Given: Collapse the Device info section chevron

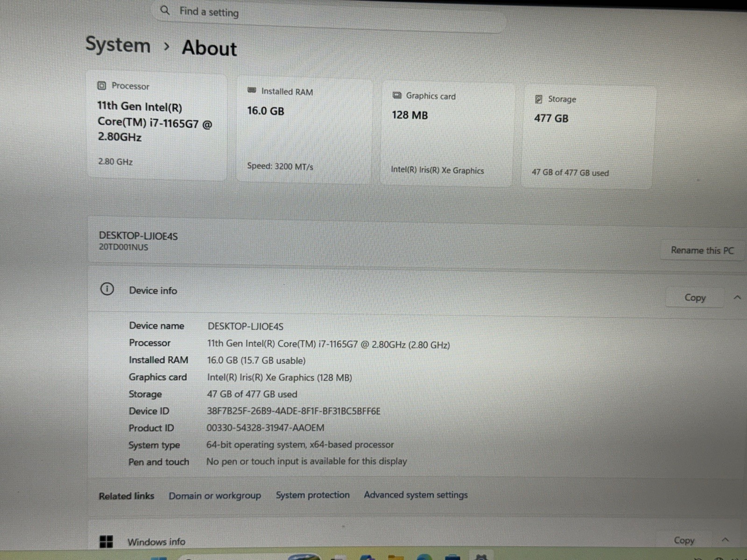Looking at the screenshot, I should pos(737,297).
